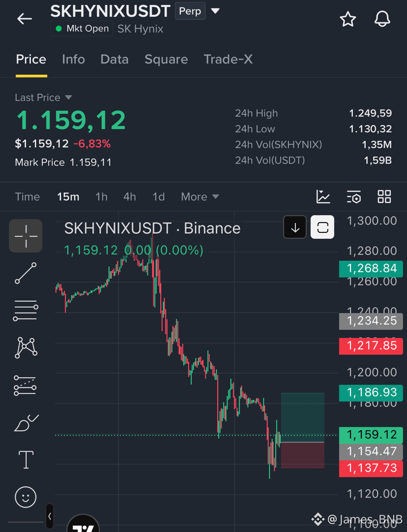Add SKHYNIXUSDT to favorites star

click(x=348, y=19)
